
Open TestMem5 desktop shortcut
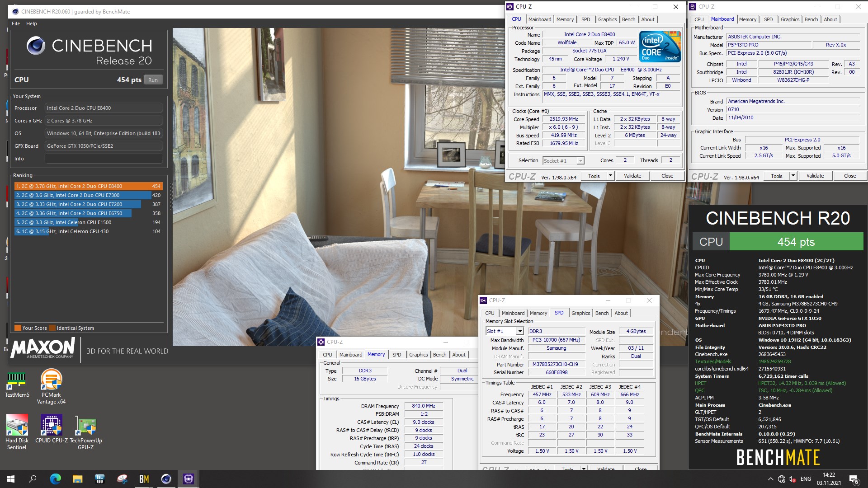click(x=17, y=384)
